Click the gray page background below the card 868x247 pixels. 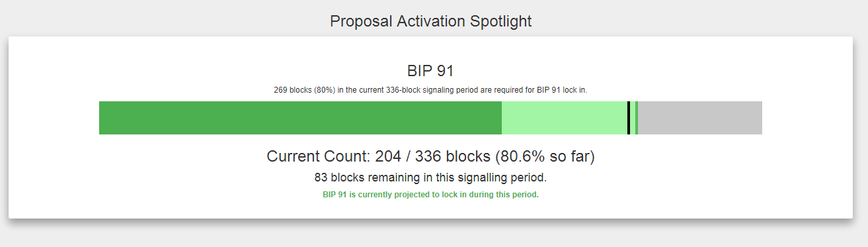pyautogui.click(x=430, y=235)
